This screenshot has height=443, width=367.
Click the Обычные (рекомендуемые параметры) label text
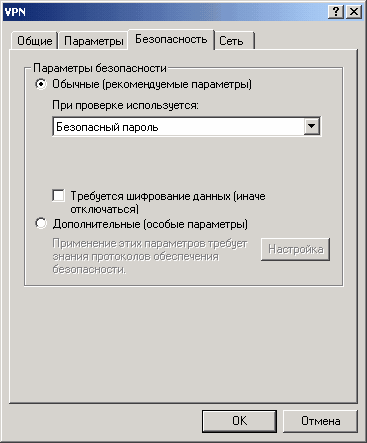click(x=152, y=84)
